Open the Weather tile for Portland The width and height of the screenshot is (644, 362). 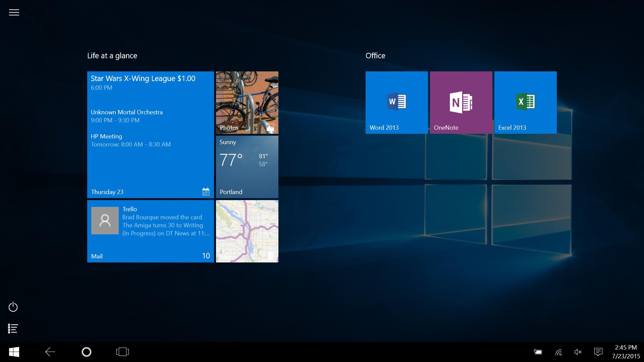point(247,167)
